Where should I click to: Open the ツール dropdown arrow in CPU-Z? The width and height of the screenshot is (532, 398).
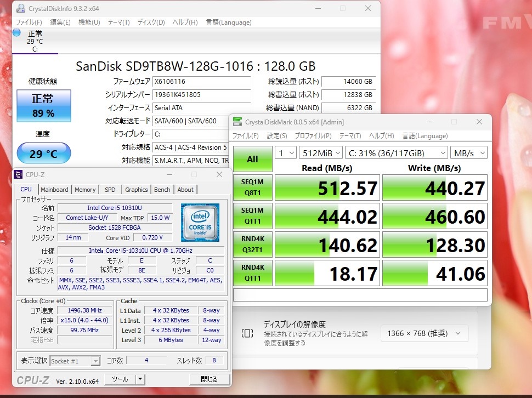click(140, 379)
